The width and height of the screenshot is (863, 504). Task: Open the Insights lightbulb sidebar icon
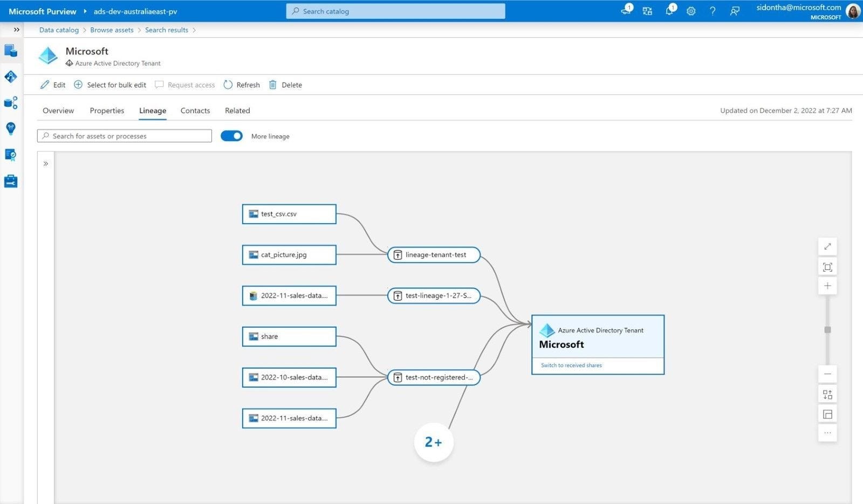point(11,128)
